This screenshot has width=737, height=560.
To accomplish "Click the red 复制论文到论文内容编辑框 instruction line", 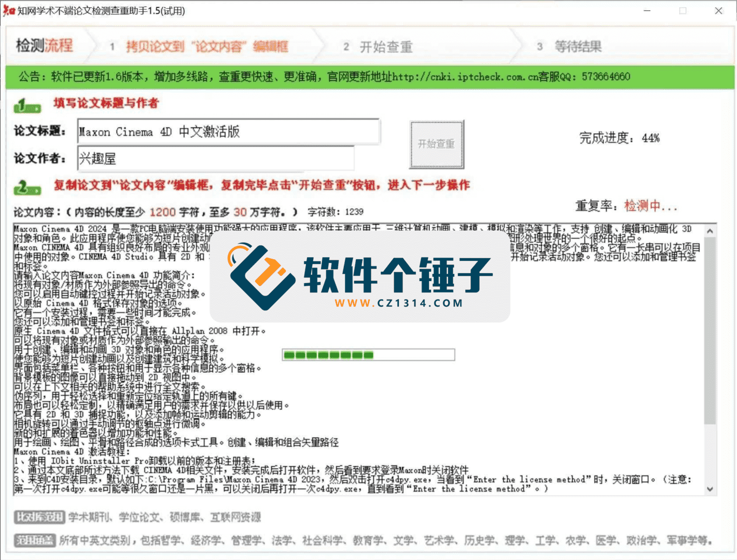I will (x=262, y=185).
